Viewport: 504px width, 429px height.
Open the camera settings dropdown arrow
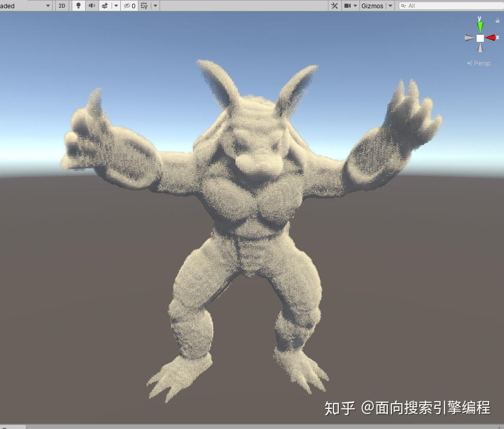[354, 6]
